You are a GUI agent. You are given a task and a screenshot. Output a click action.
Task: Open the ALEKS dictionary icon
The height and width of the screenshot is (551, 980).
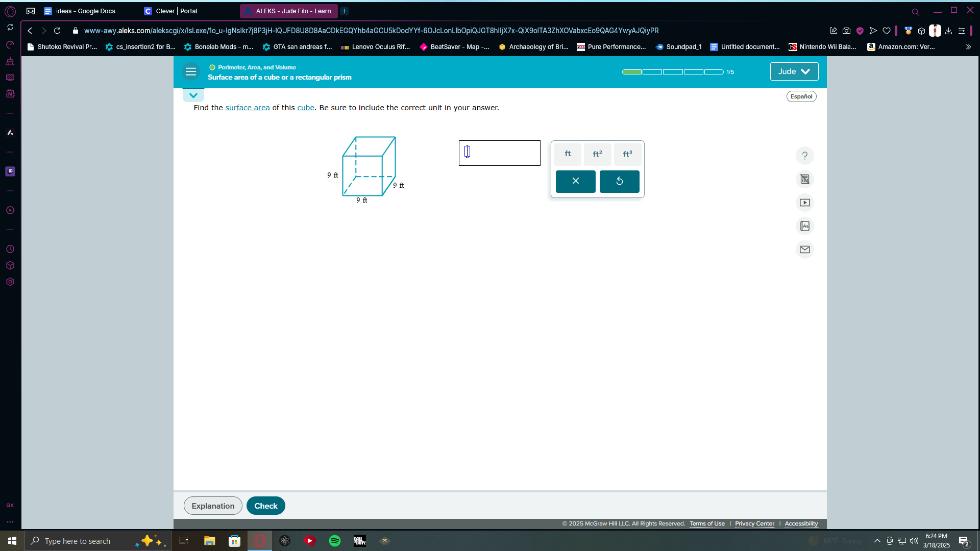(805, 226)
